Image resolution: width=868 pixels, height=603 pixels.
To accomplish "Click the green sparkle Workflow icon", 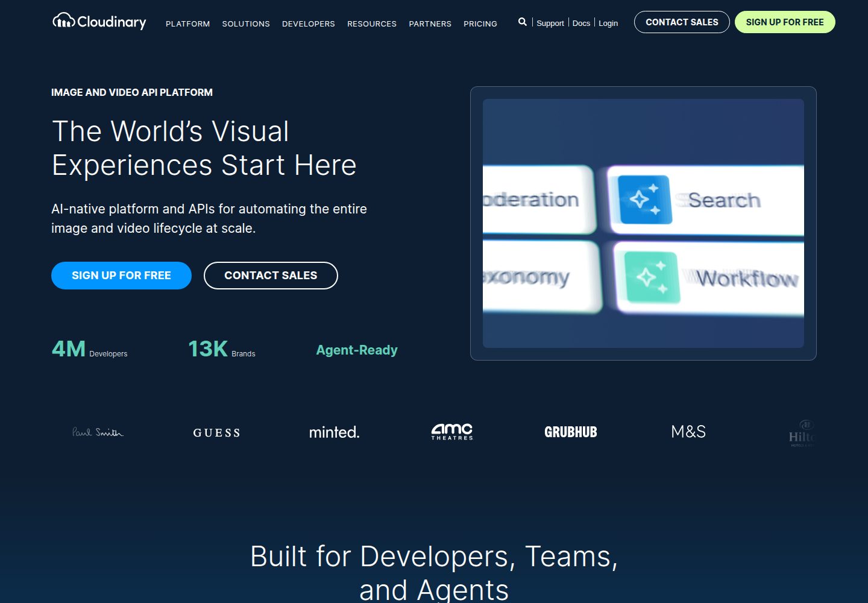I will tap(651, 277).
